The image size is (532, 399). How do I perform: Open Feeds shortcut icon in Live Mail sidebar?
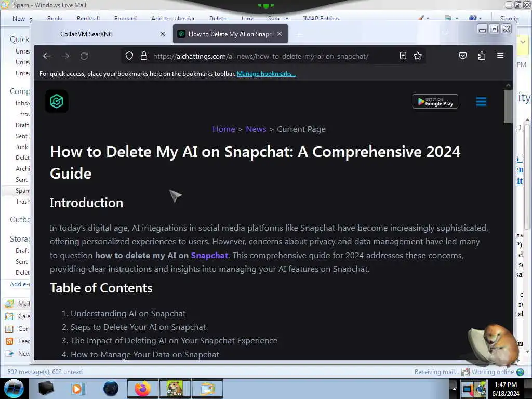(x=9, y=341)
